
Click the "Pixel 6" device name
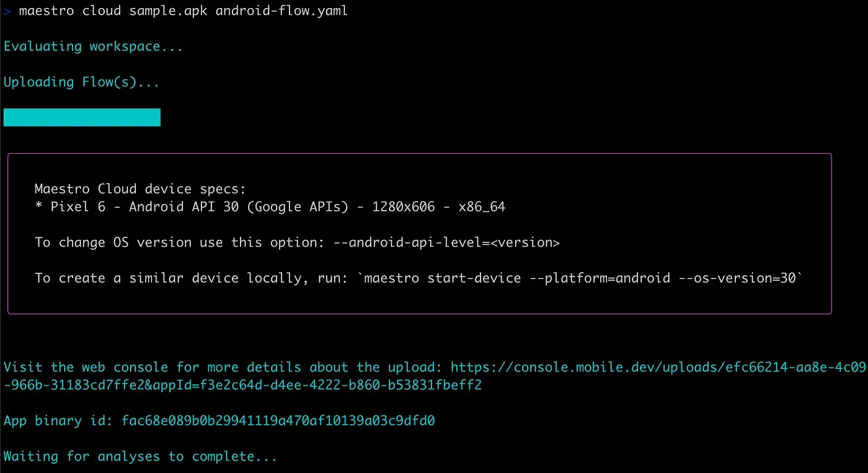coord(78,206)
